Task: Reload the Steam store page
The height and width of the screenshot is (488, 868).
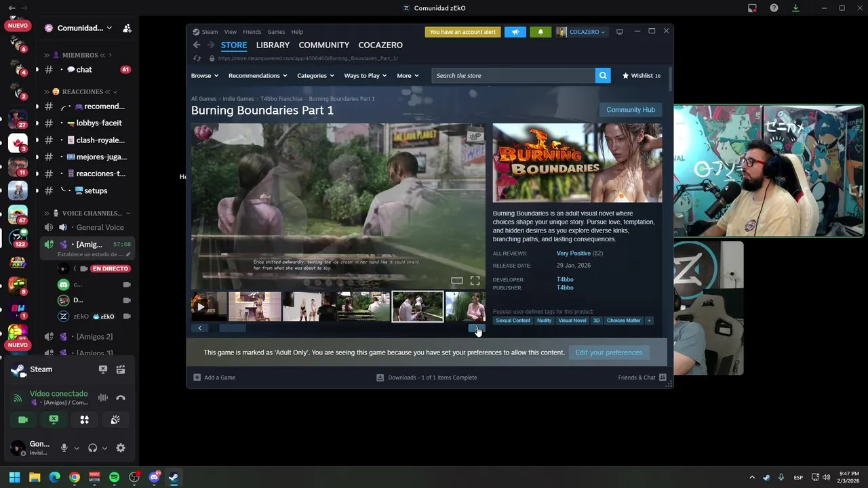Action: [x=197, y=58]
